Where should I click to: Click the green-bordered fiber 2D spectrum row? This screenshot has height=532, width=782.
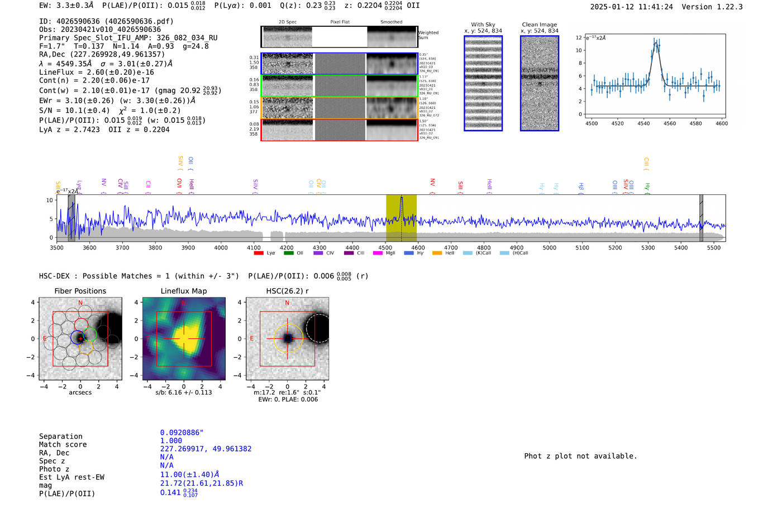coord(340,86)
